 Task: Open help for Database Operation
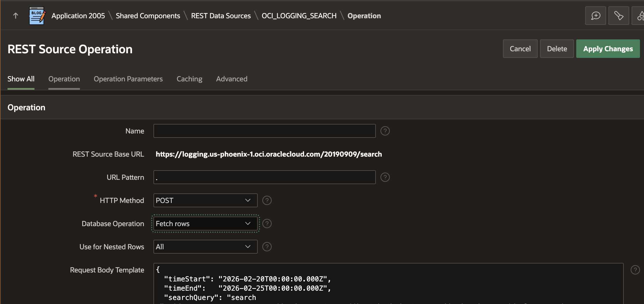pyautogui.click(x=267, y=223)
